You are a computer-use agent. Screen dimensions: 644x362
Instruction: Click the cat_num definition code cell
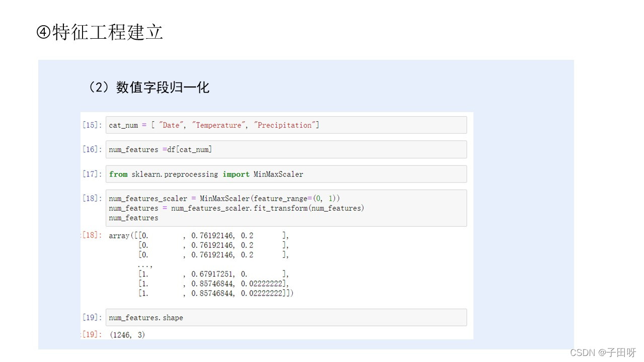(286, 125)
